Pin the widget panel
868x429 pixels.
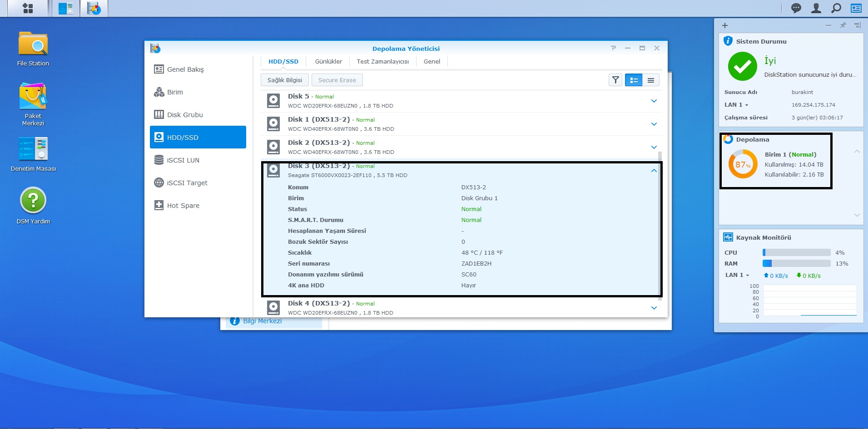pyautogui.click(x=843, y=25)
